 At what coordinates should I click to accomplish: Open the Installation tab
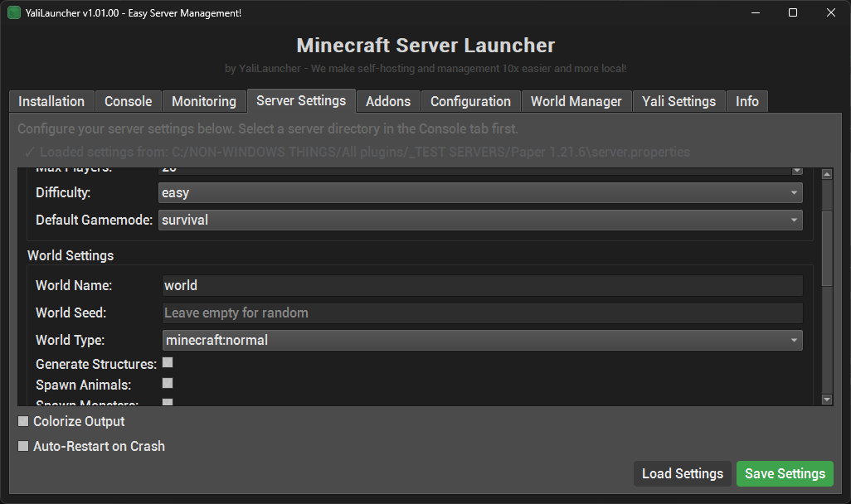click(x=51, y=101)
